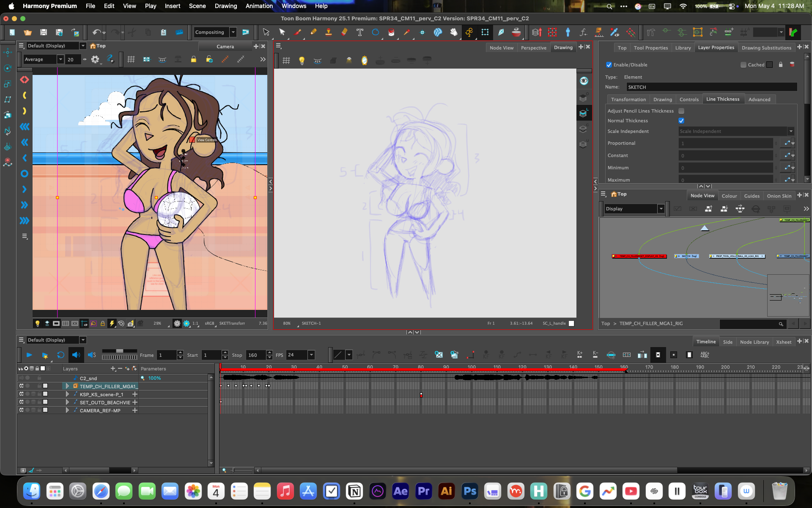Click the Save scene icon
This screenshot has height=508, width=812.
(x=44, y=32)
